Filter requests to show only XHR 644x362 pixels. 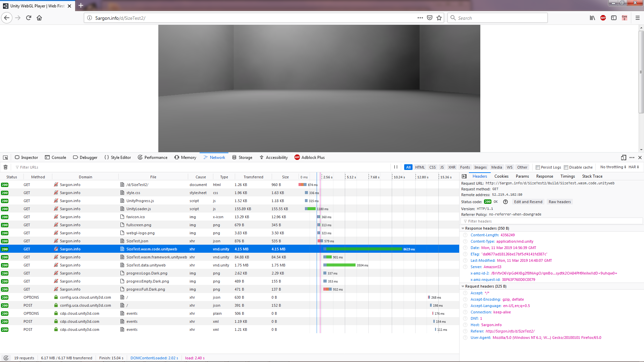[x=452, y=167]
